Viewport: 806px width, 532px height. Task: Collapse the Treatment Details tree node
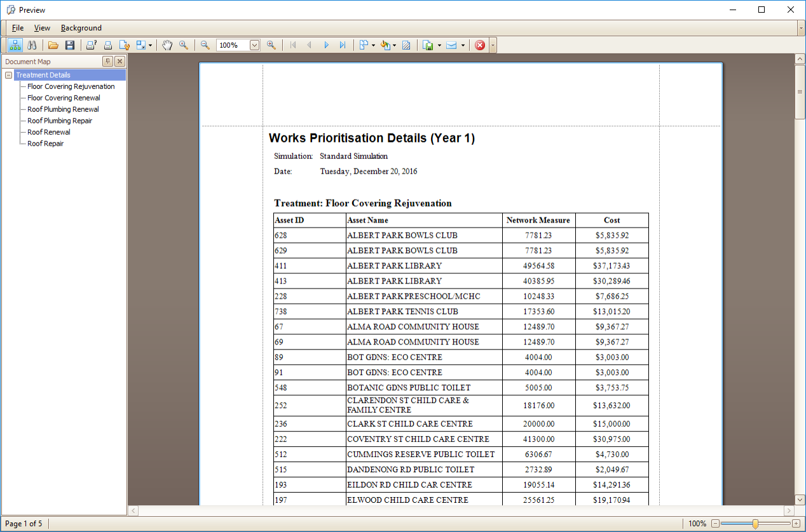[x=9, y=75]
